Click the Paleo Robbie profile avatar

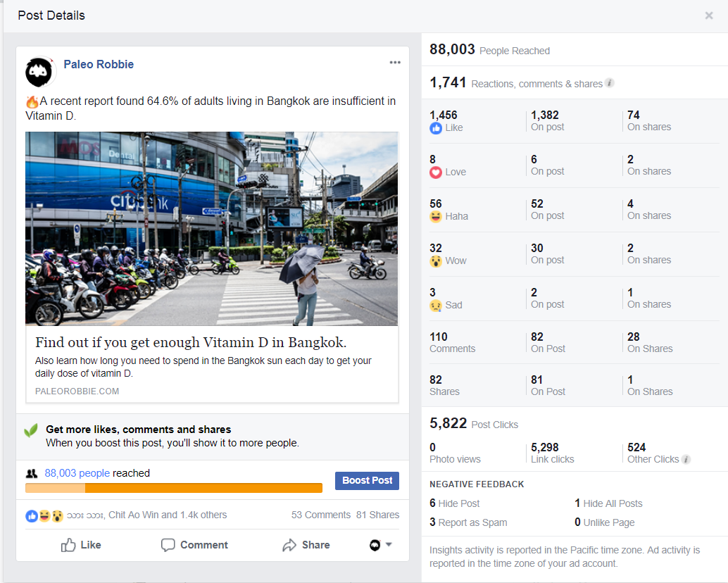pyautogui.click(x=40, y=72)
